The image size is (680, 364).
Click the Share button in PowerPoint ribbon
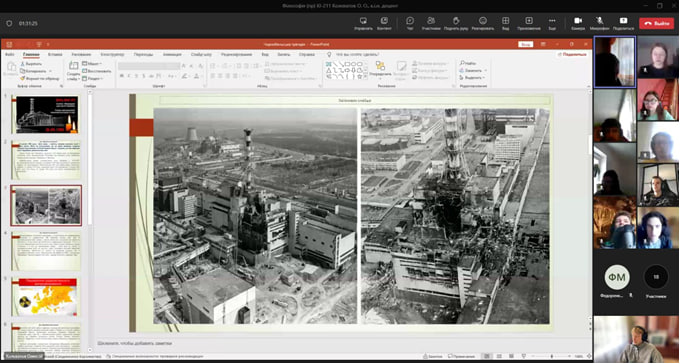click(572, 55)
